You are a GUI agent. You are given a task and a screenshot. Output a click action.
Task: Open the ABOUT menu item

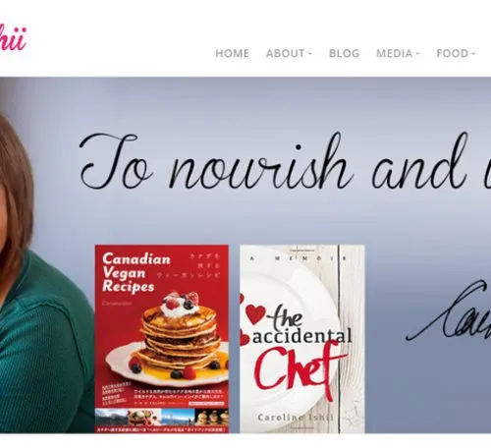point(285,53)
